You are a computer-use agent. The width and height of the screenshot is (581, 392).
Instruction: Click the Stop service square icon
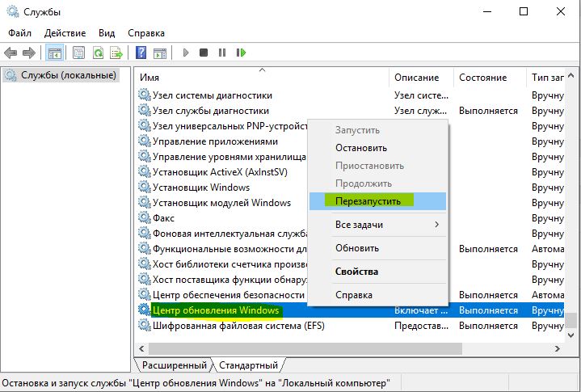204,53
